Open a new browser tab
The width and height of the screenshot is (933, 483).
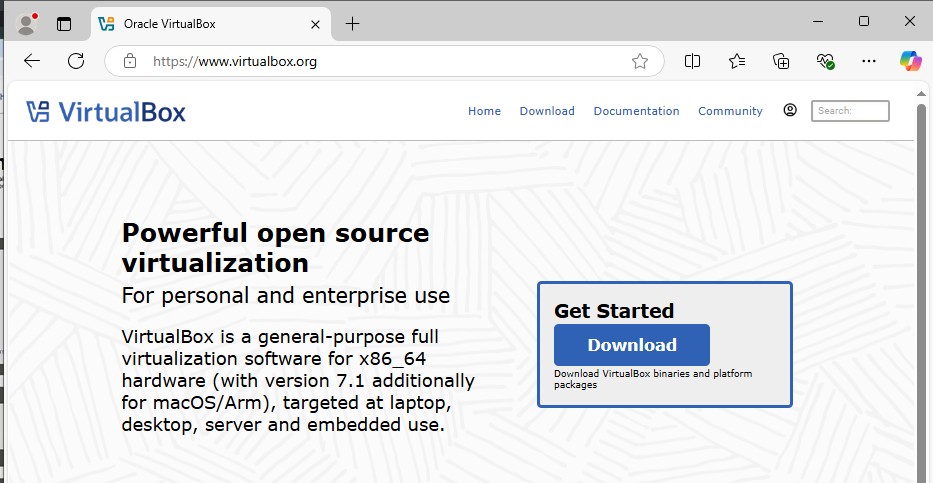353,24
